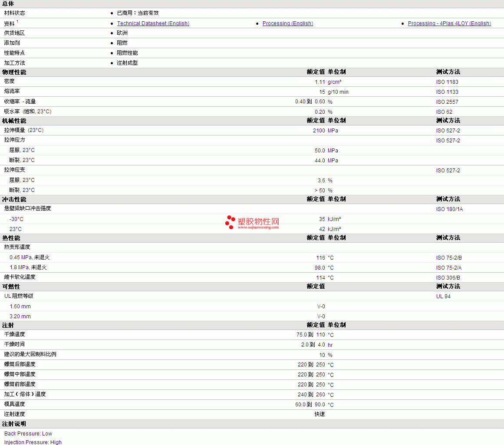Select the value 已商用：当前有效

pyautogui.click(x=138, y=13)
